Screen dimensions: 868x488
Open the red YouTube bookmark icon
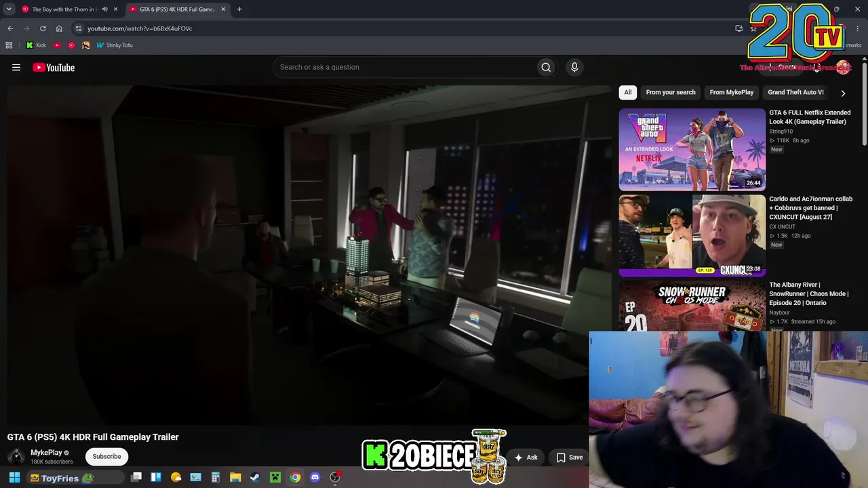click(57, 45)
